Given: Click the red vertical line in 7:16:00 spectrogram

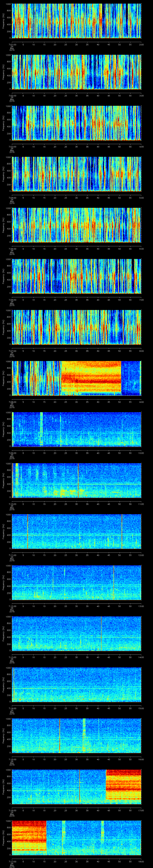Looking at the screenshot, I should 79,786.
